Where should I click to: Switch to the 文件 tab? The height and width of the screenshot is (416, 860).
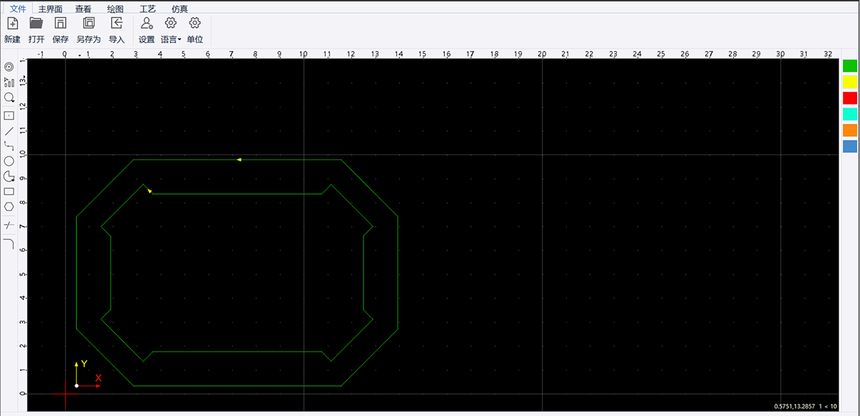[19, 9]
